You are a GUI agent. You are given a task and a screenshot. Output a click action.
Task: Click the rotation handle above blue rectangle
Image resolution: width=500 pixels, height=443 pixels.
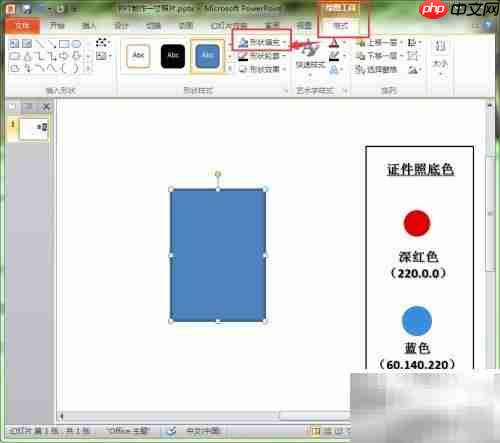tap(218, 174)
